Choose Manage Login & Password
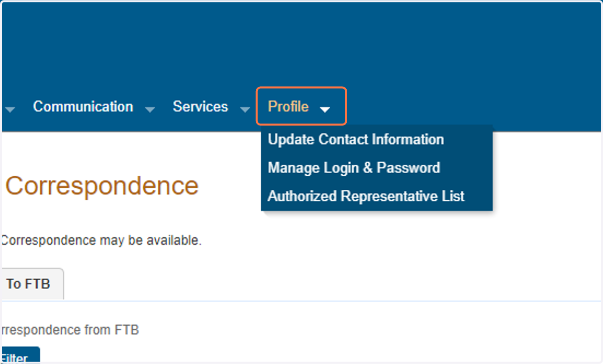Image resolution: width=603 pixels, height=364 pixels. click(354, 167)
